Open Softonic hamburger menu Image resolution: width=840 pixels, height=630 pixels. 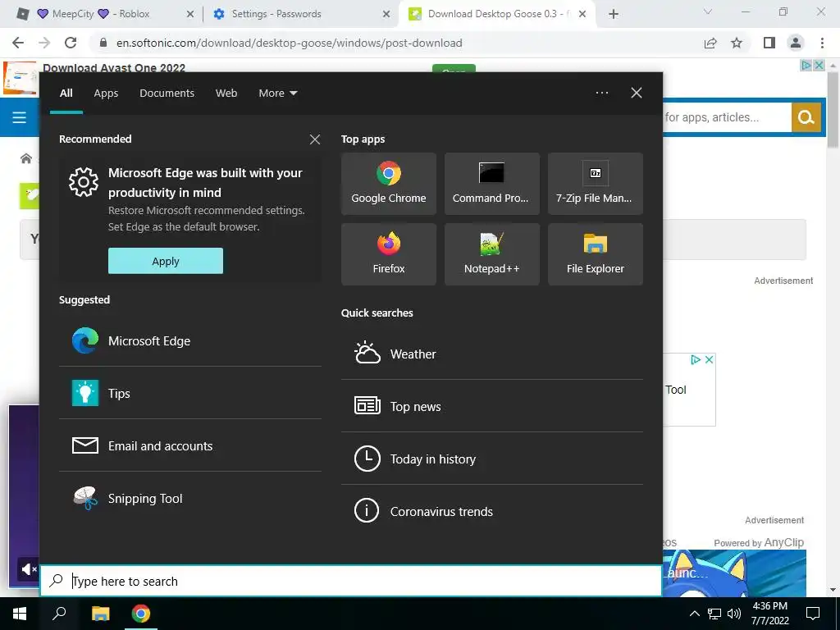point(20,116)
